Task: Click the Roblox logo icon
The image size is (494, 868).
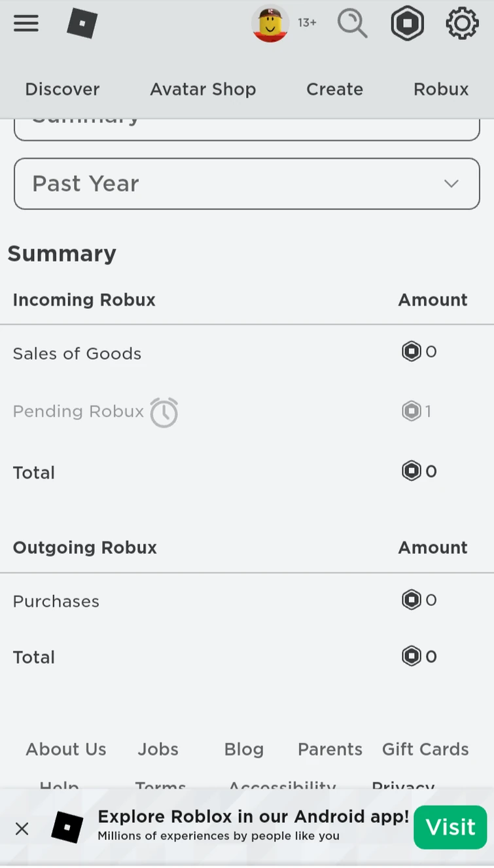Action: pos(82,23)
